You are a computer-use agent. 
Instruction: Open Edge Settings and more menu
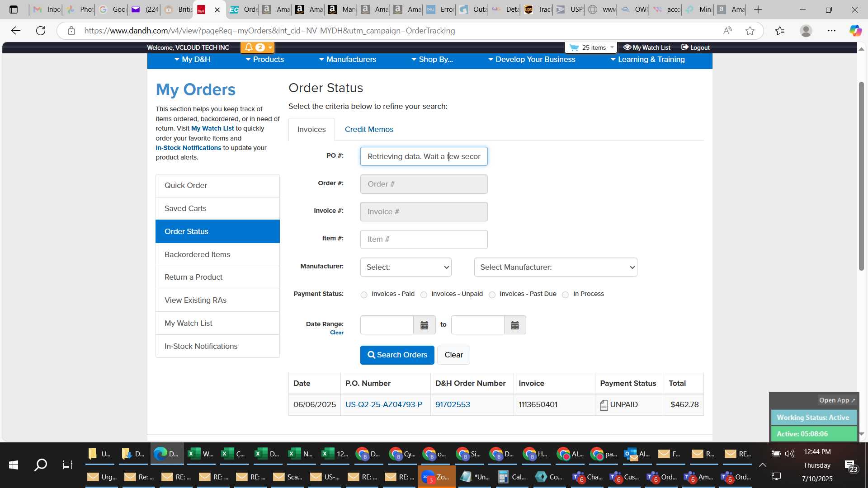coord(832,31)
